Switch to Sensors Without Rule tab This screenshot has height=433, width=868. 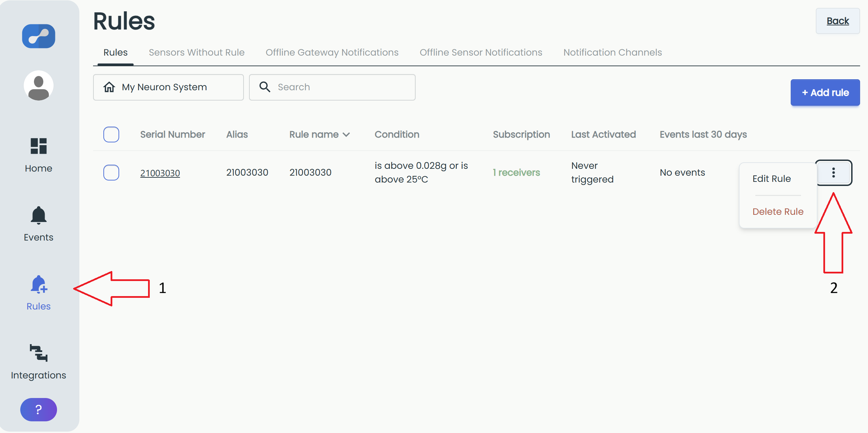[196, 52]
